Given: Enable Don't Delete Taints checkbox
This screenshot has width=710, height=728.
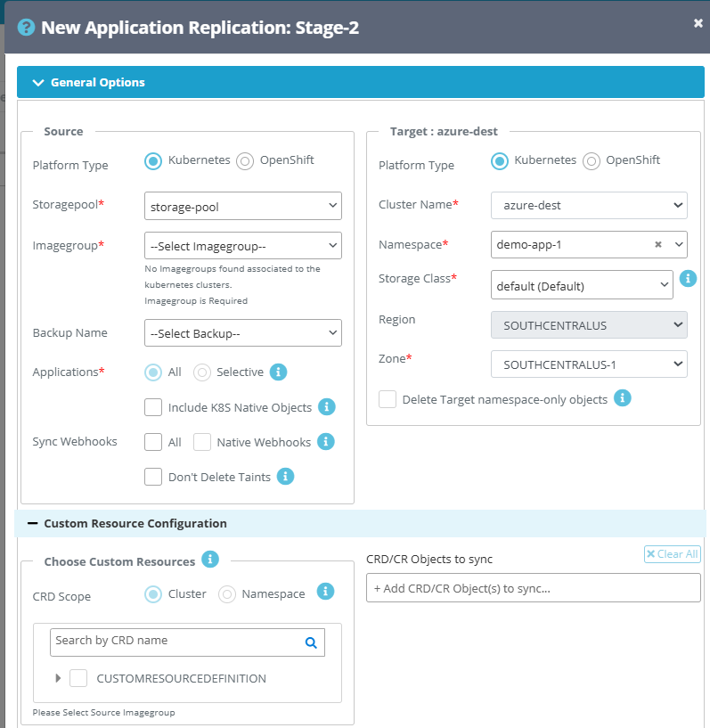Looking at the screenshot, I should (153, 477).
